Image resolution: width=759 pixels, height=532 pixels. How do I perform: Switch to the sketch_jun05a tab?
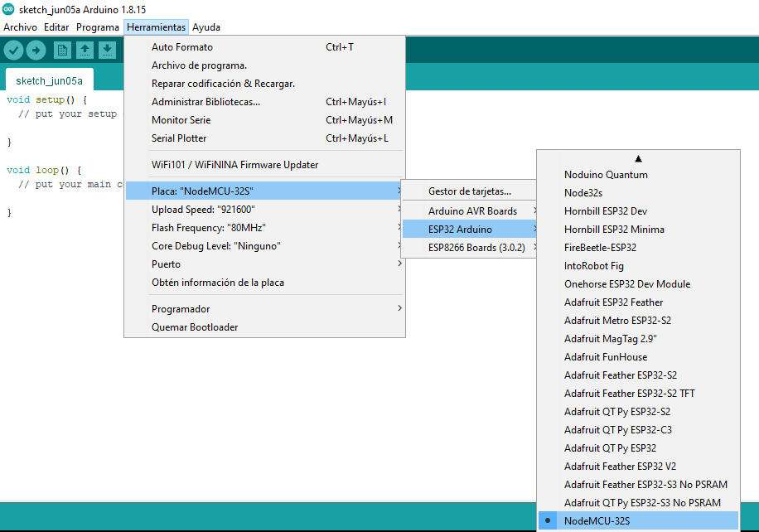click(49, 80)
